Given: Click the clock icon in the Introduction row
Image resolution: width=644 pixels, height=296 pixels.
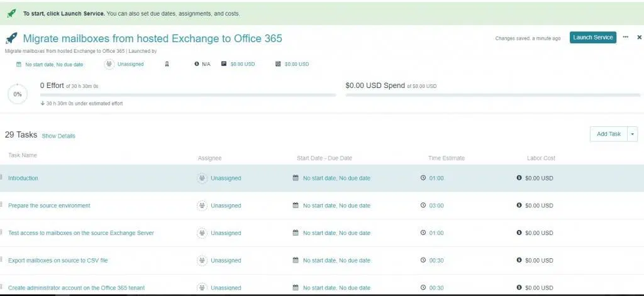Looking at the screenshot, I should [423, 178].
